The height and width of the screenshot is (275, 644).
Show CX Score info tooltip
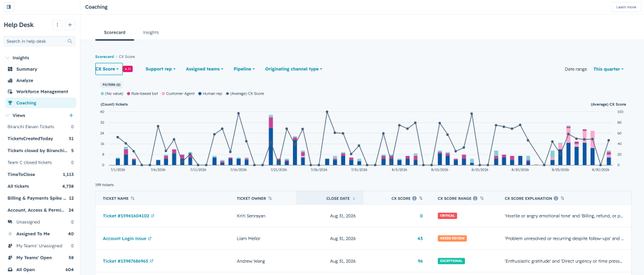click(x=414, y=198)
